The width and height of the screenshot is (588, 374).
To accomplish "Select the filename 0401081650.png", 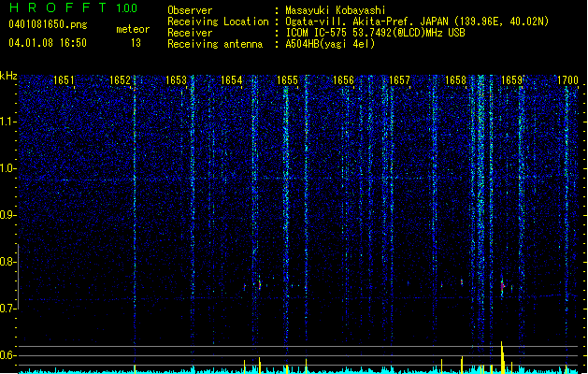I will (x=48, y=24).
